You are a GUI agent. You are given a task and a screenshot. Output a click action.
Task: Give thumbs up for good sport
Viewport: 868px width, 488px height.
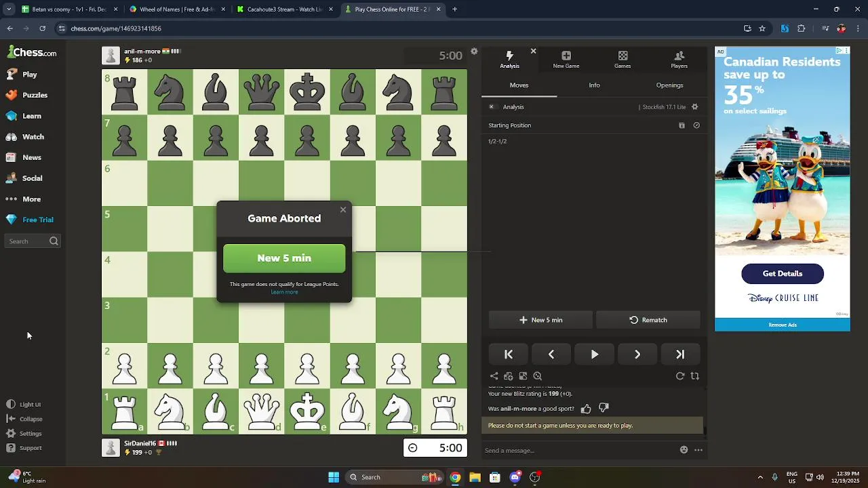pos(586,409)
